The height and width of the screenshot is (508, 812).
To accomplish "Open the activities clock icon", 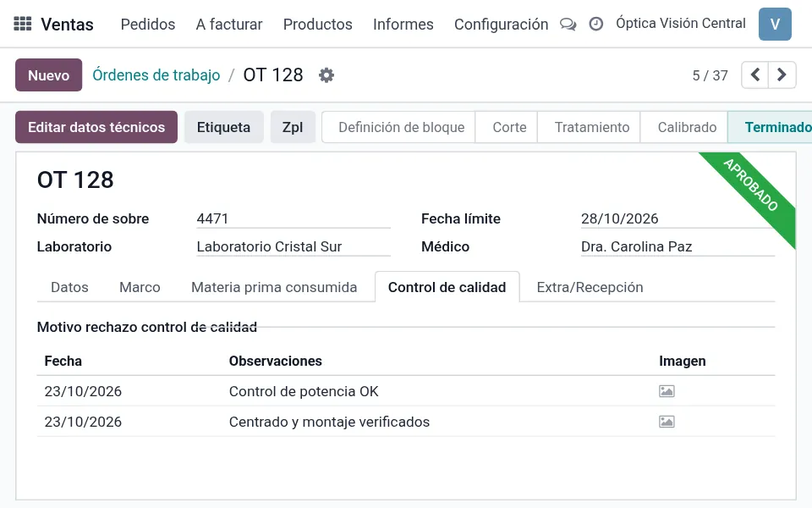I will (596, 24).
